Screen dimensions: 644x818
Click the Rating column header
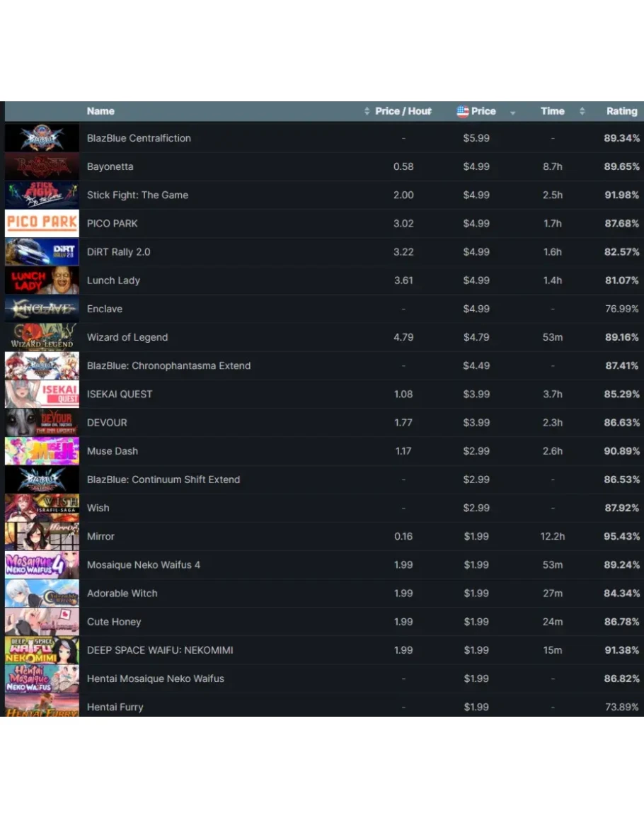pos(621,111)
